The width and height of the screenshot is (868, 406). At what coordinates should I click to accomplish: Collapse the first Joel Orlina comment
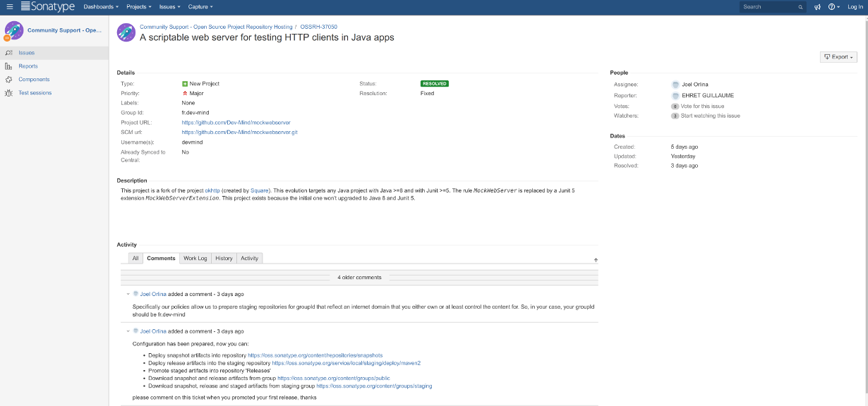[x=128, y=294]
